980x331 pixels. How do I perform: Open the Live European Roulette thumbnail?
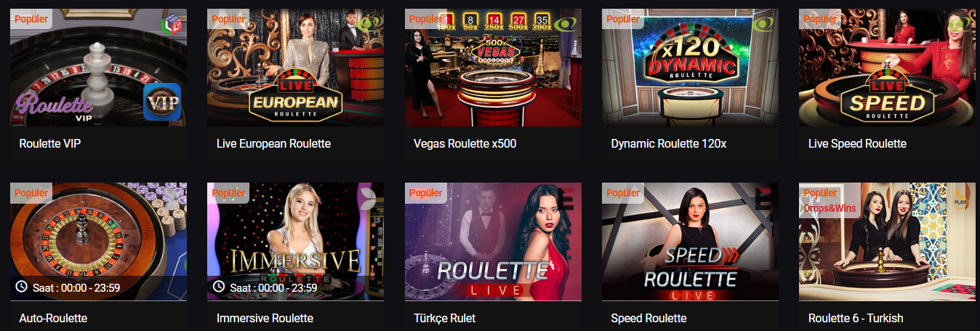296,68
